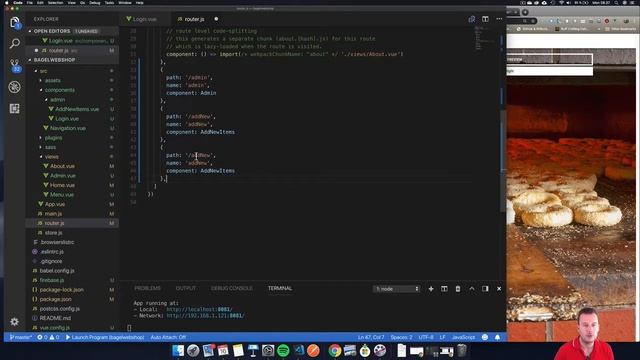Switch to the OUTPUT panel tab
The height and width of the screenshot is (360, 640).
pos(186,288)
